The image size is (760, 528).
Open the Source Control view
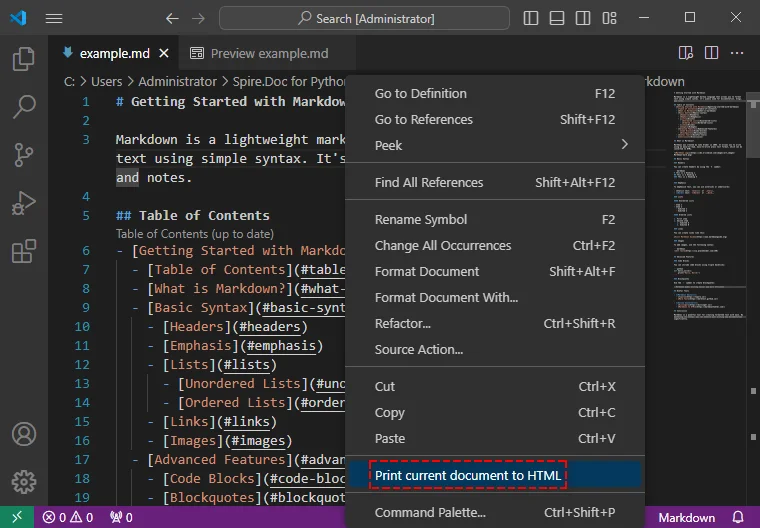coord(23,156)
